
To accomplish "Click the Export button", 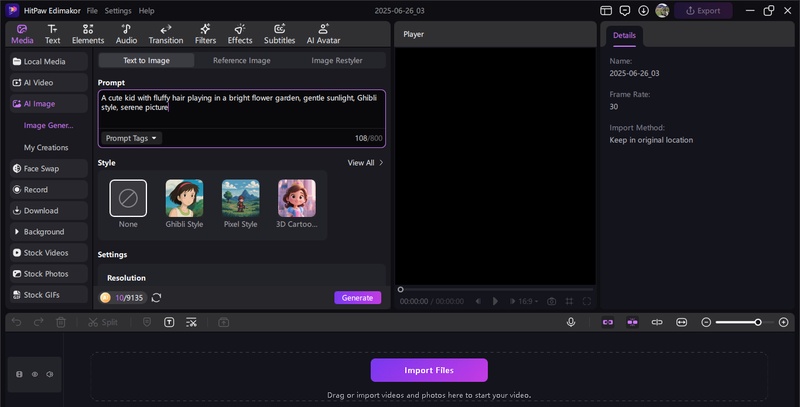I will click(x=703, y=11).
